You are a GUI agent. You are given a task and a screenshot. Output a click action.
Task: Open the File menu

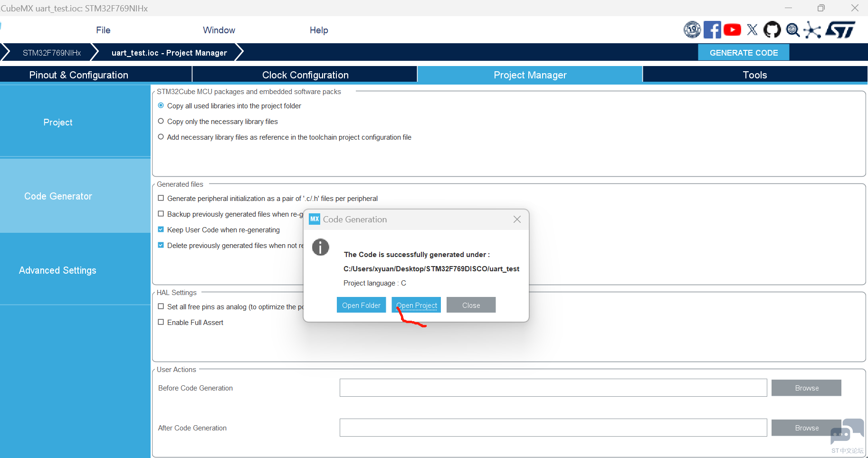click(x=103, y=30)
